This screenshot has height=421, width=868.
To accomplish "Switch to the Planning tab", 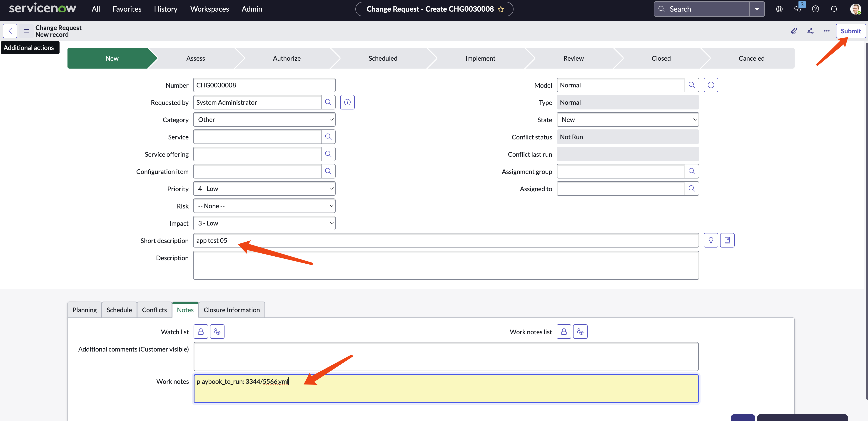I will (x=85, y=310).
